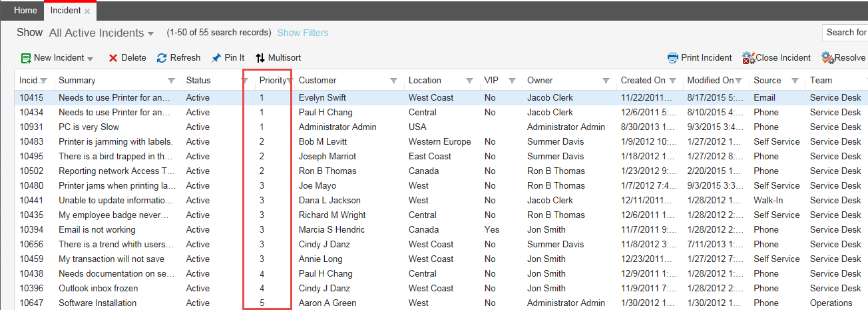The height and width of the screenshot is (310, 868).
Task: Select incident 10931 PC is very Slow
Action: [x=89, y=127]
